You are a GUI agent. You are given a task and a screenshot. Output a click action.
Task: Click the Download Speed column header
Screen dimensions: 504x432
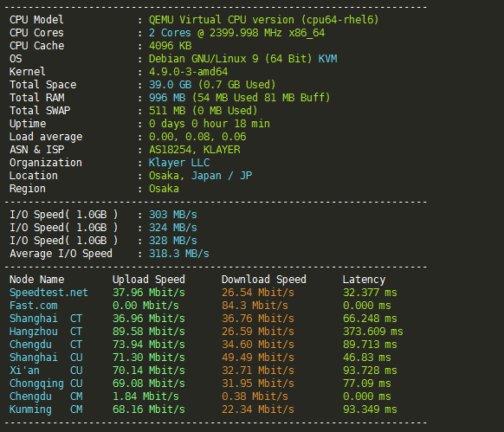(x=264, y=280)
